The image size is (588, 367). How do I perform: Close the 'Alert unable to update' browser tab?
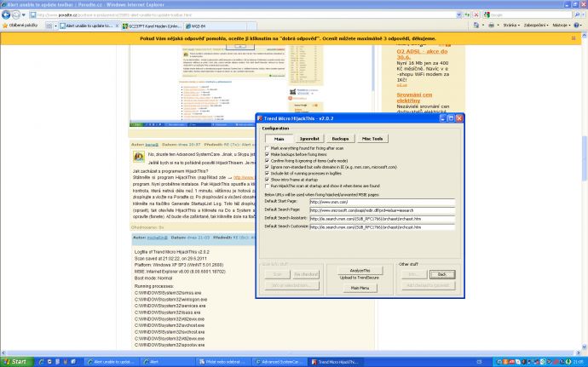(117, 26)
